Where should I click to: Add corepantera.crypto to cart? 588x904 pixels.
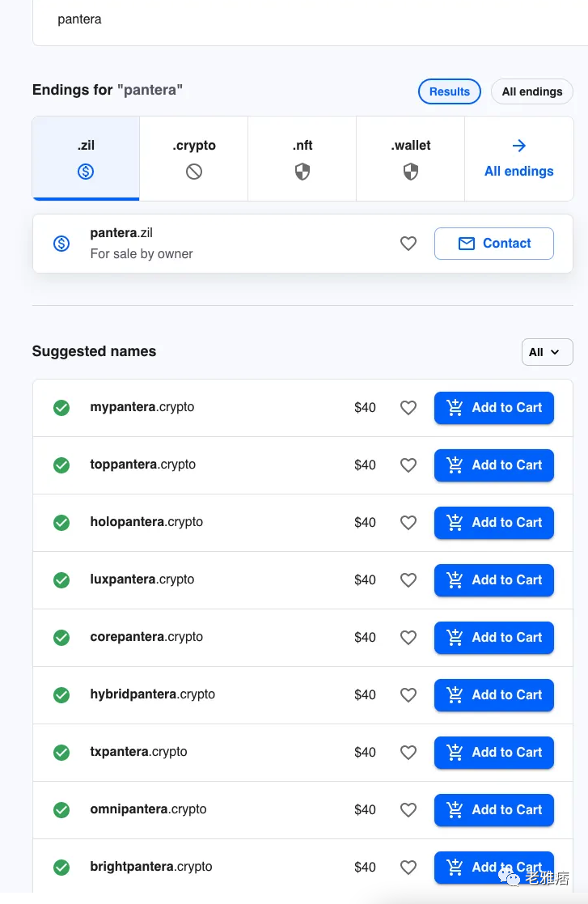[x=494, y=638]
